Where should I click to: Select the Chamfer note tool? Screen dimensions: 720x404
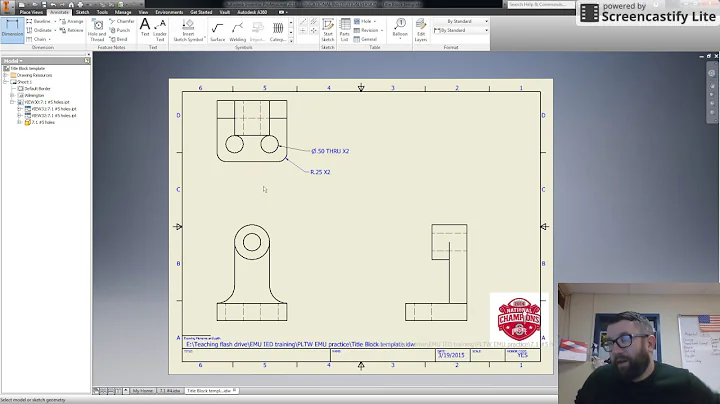point(122,22)
